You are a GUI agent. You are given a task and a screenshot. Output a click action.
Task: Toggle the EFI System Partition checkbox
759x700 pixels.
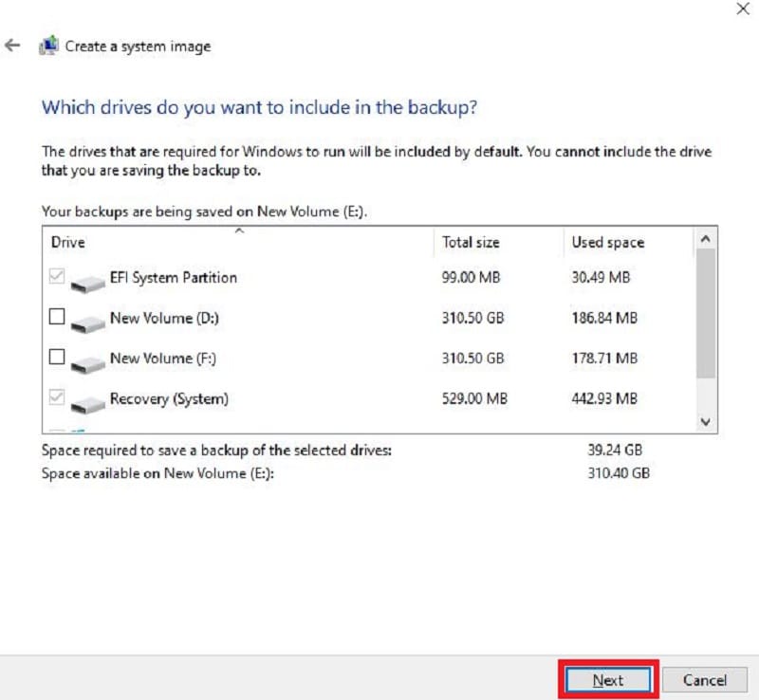point(57,276)
